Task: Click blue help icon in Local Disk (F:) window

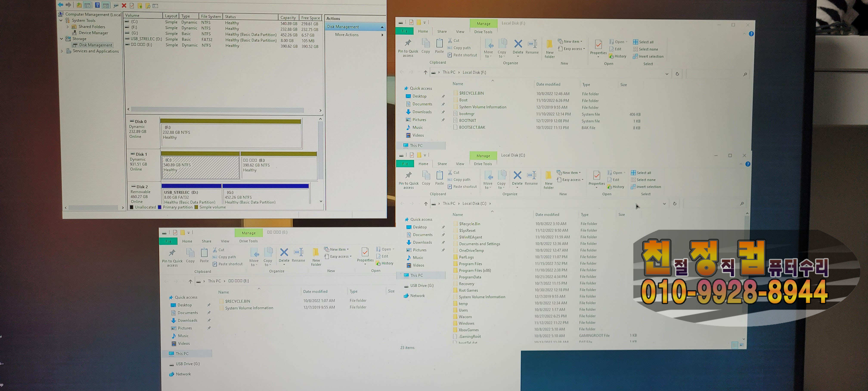Action: (x=751, y=34)
